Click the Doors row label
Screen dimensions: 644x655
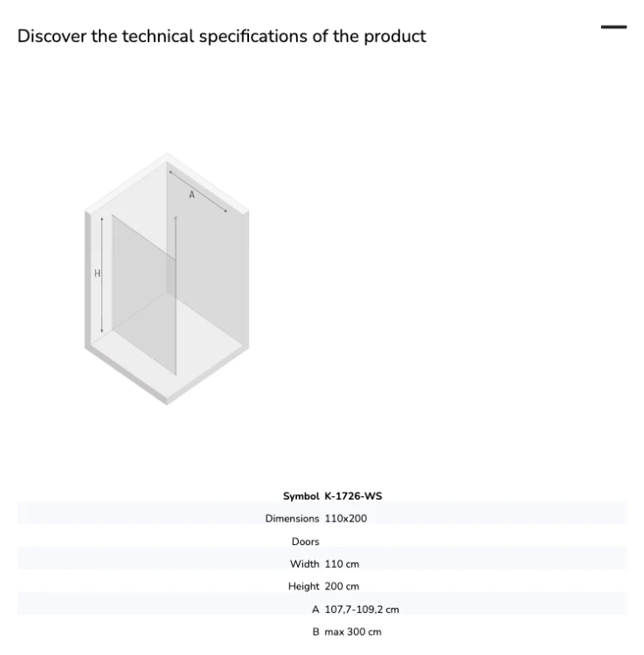pos(305,541)
